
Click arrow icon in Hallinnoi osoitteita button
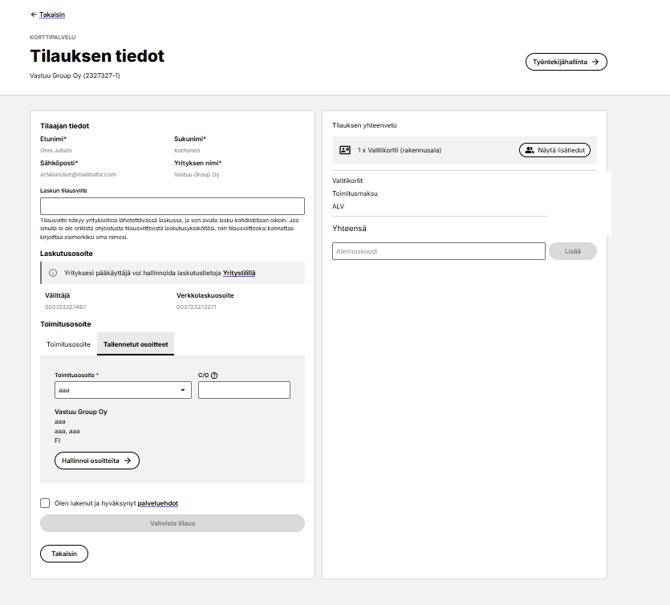tap(128, 461)
